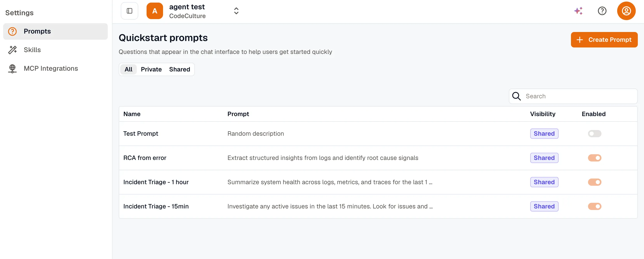Enable the Test Prompt toggle
The height and width of the screenshot is (259, 644).
click(x=594, y=134)
